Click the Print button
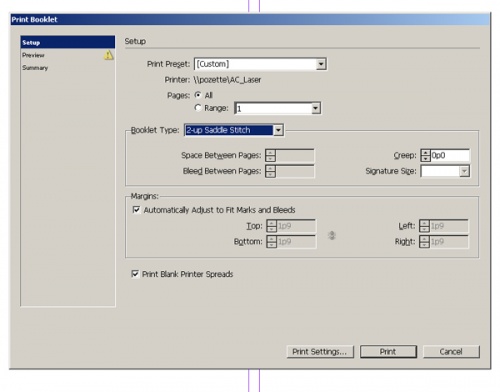This screenshot has width=500, height=392. click(x=388, y=352)
